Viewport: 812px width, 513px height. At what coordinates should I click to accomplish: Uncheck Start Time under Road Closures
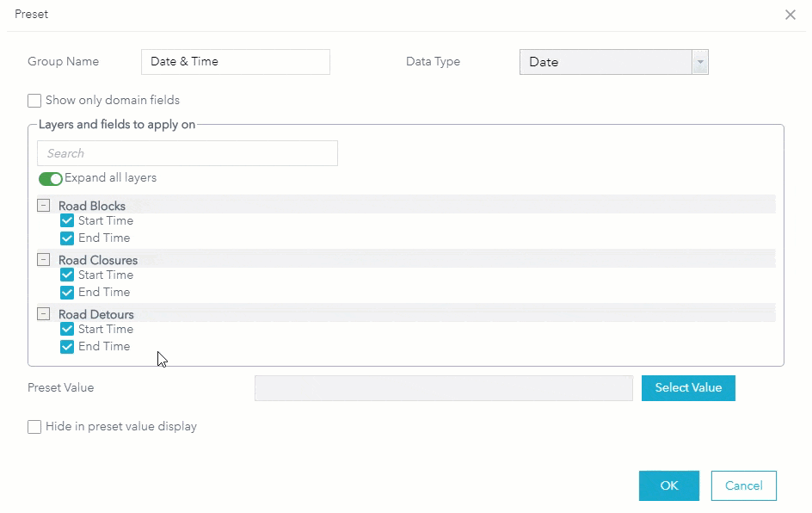click(x=67, y=275)
